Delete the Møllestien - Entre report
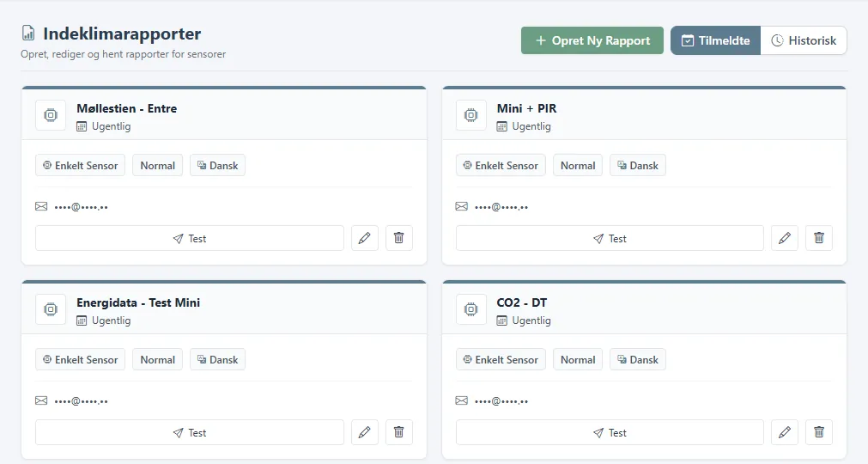Viewport: 868px width, 464px height. tap(398, 238)
